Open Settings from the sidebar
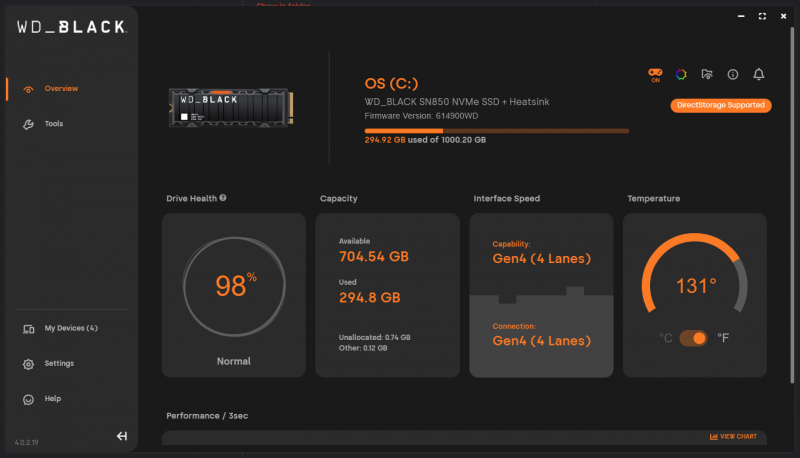 58,363
